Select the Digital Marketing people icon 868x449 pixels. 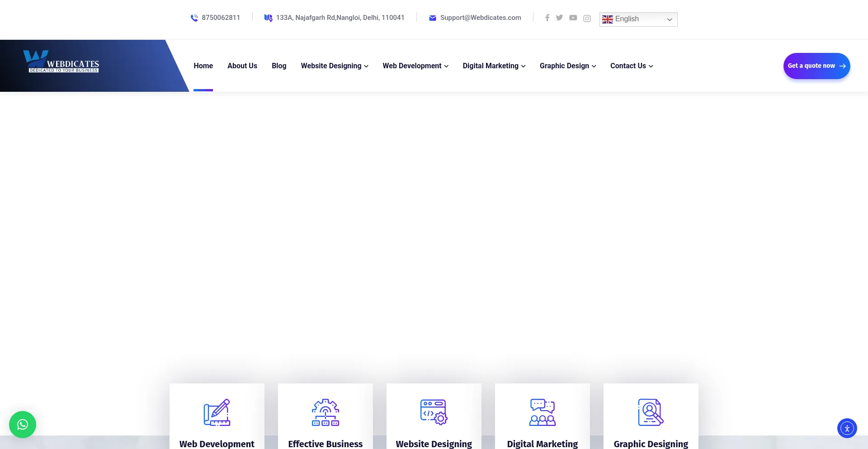click(x=542, y=412)
